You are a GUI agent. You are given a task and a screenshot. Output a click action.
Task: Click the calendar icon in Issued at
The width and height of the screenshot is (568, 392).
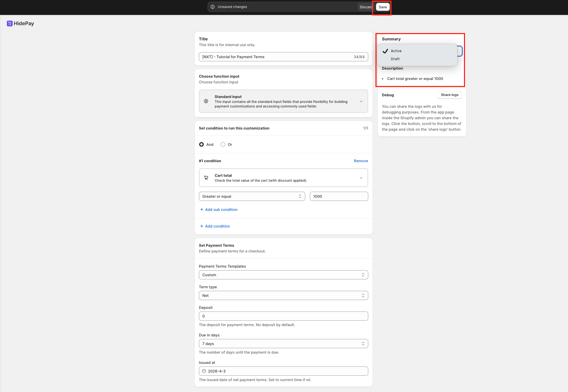click(x=204, y=371)
